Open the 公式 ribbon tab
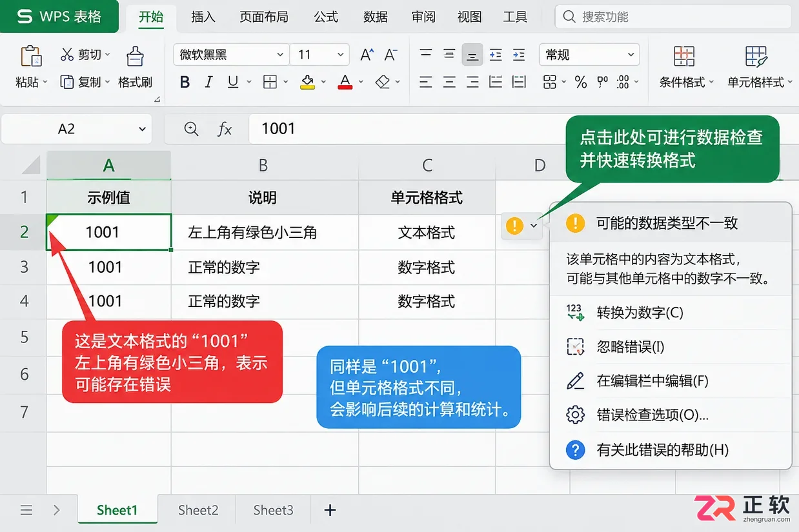The height and width of the screenshot is (532, 799). (x=326, y=17)
